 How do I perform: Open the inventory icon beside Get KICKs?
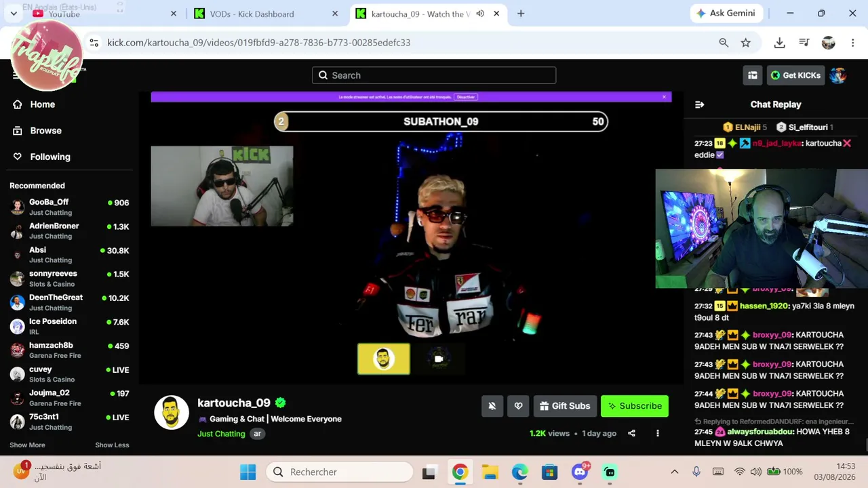753,75
